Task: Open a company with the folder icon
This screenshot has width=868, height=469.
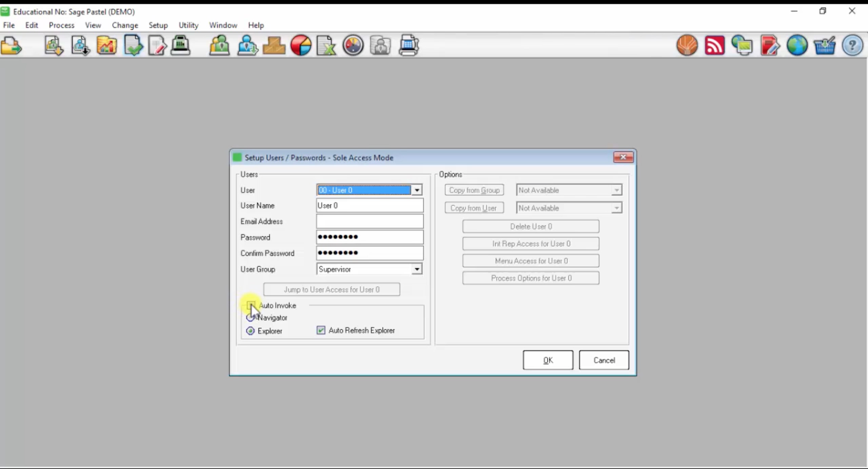Action: pos(12,45)
